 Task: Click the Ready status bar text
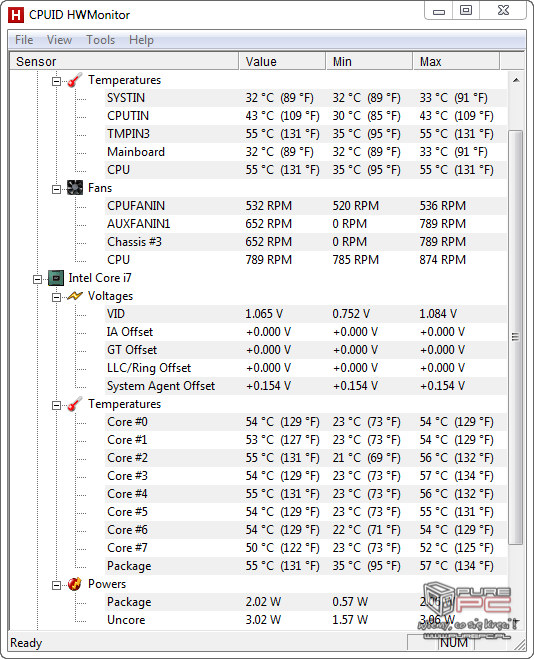point(26,643)
